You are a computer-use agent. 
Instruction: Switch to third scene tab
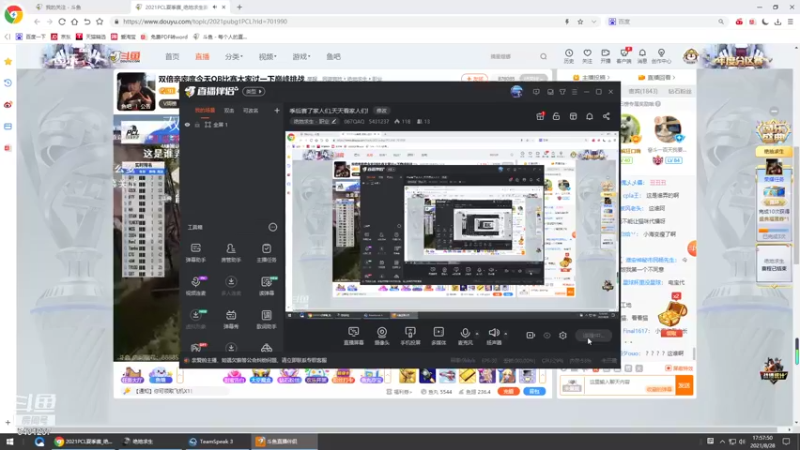tap(251, 110)
